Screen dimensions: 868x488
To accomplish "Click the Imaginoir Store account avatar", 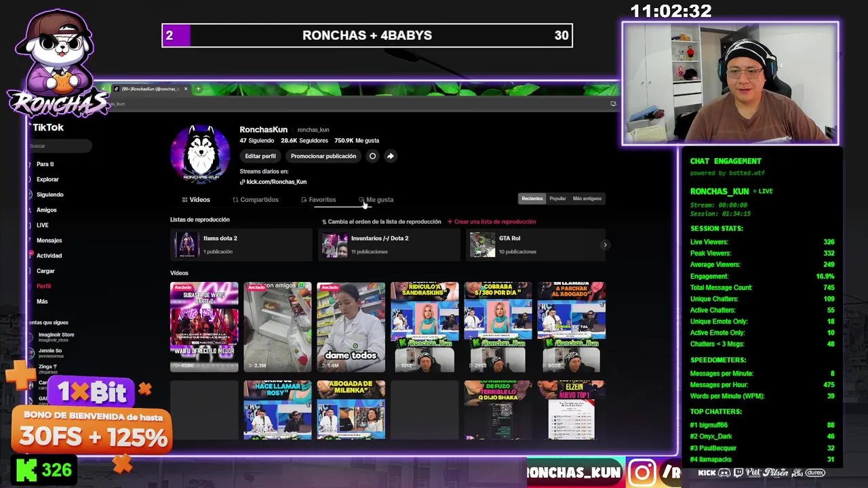I will point(32,336).
